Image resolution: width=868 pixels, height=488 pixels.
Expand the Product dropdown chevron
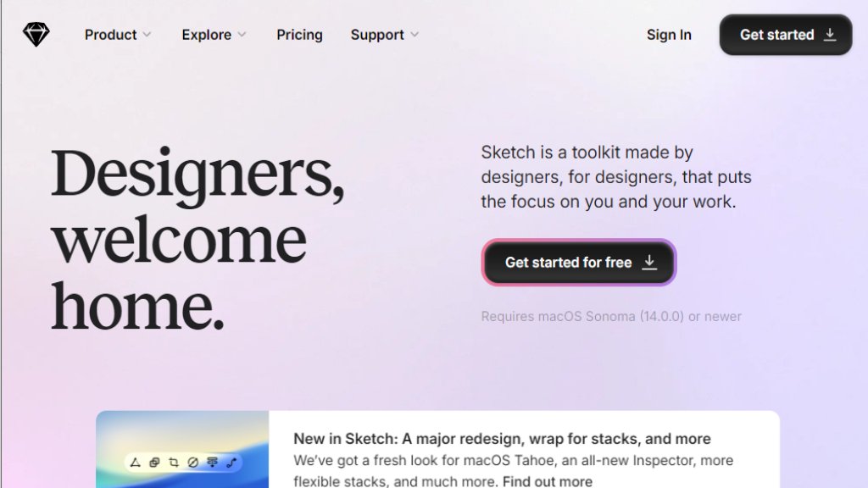tap(147, 35)
